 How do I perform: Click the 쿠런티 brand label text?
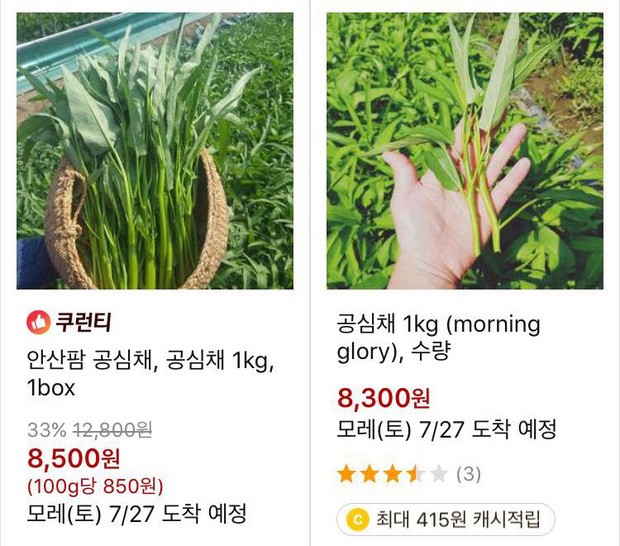click(x=83, y=322)
